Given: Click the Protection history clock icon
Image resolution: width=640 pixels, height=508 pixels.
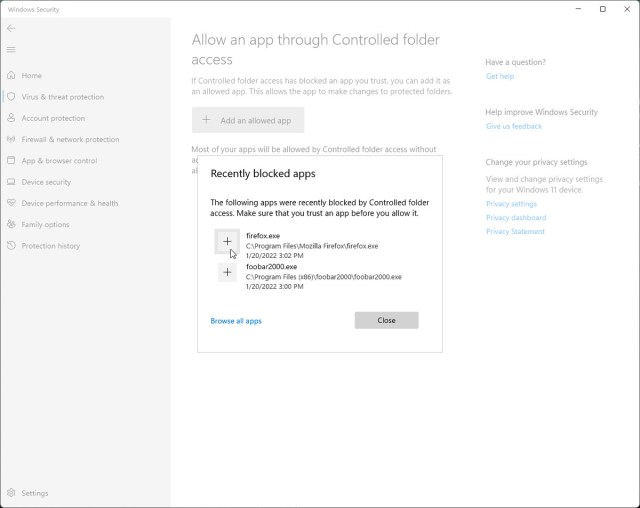Looking at the screenshot, I should 11,245.
